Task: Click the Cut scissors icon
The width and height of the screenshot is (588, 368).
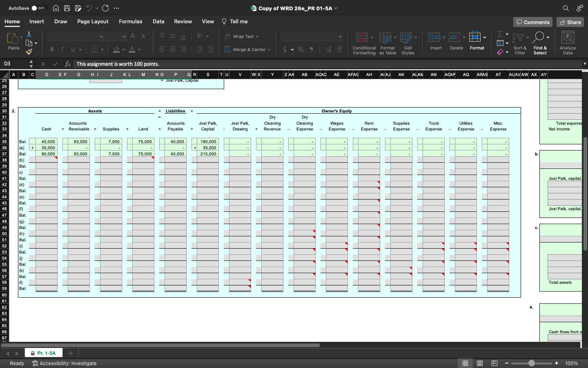Action: coord(29,34)
